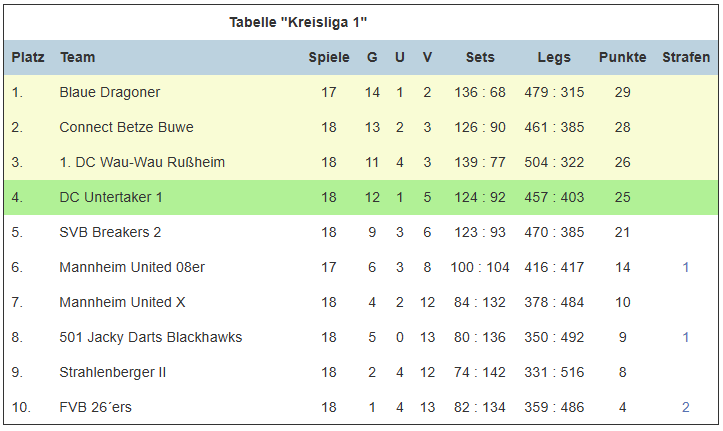Click the Blaue Dragoner team name
Screen dimensions: 723x431
click(109, 92)
